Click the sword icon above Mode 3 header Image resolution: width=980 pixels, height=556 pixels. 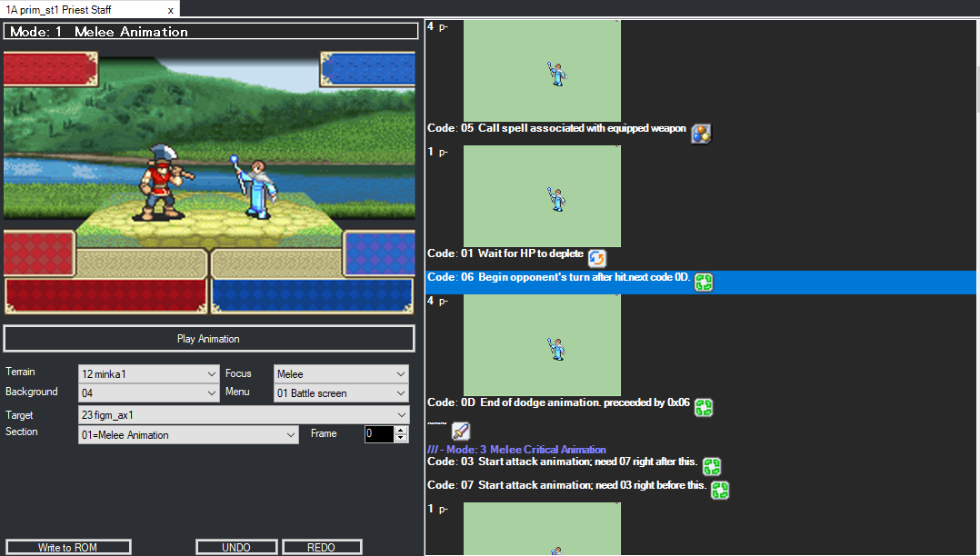(x=461, y=431)
